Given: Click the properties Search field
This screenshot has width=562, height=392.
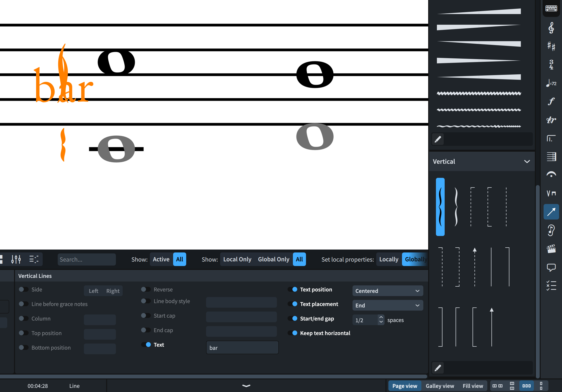Looking at the screenshot, I should pos(86,259).
